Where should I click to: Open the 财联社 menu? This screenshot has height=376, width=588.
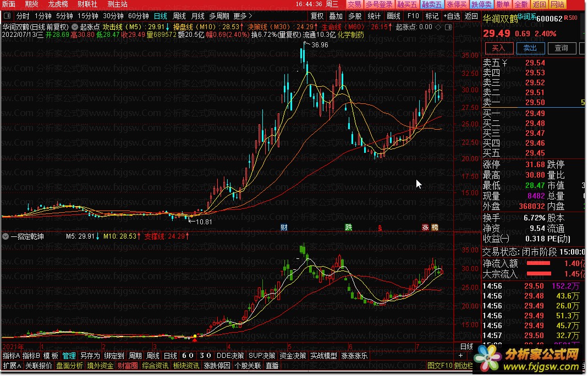pyautogui.click(x=87, y=4)
